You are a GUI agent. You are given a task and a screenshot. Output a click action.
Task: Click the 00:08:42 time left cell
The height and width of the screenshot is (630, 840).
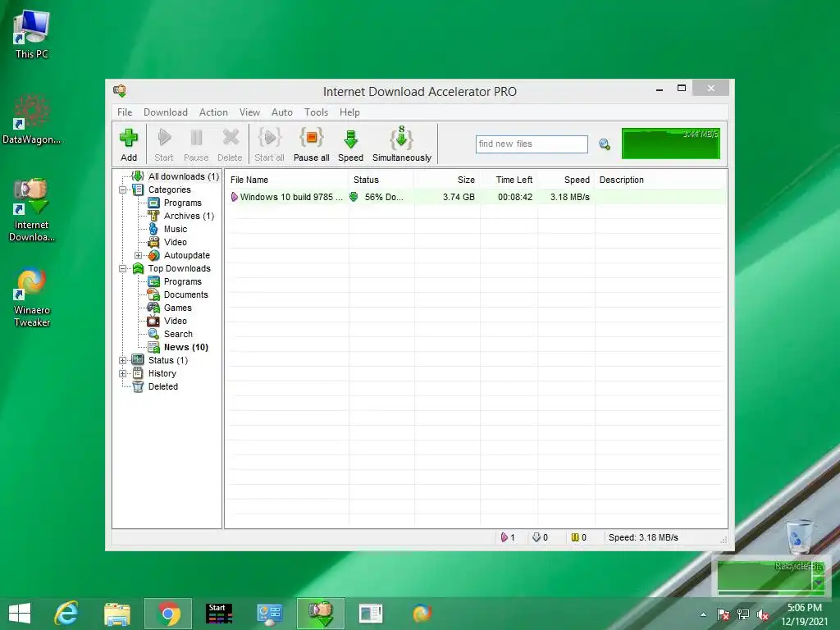[x=515, y=197]
